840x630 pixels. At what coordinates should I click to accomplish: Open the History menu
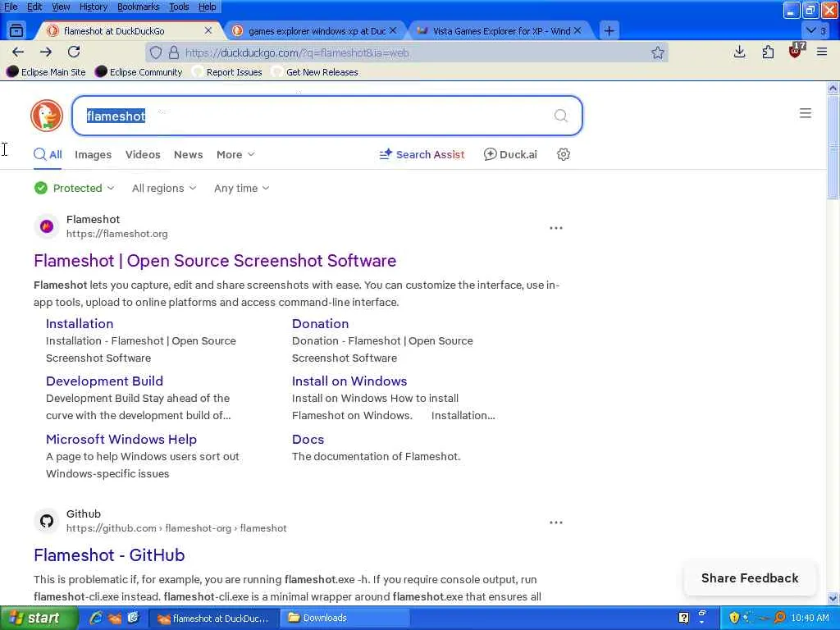[94, 7]
